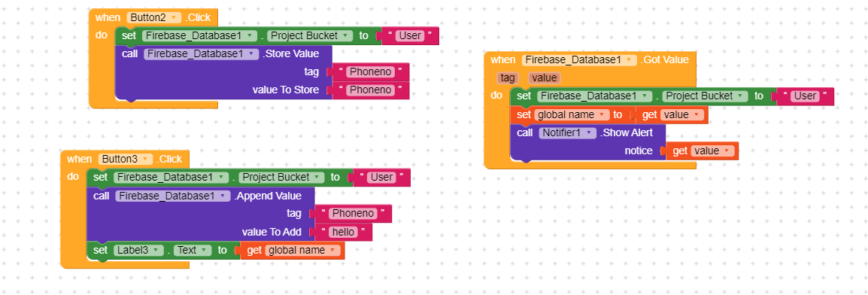Change the Text property dropdown of Label3
Image resolution: width=868 pixels, height=295 pixels.
click(x=193, y=250)
